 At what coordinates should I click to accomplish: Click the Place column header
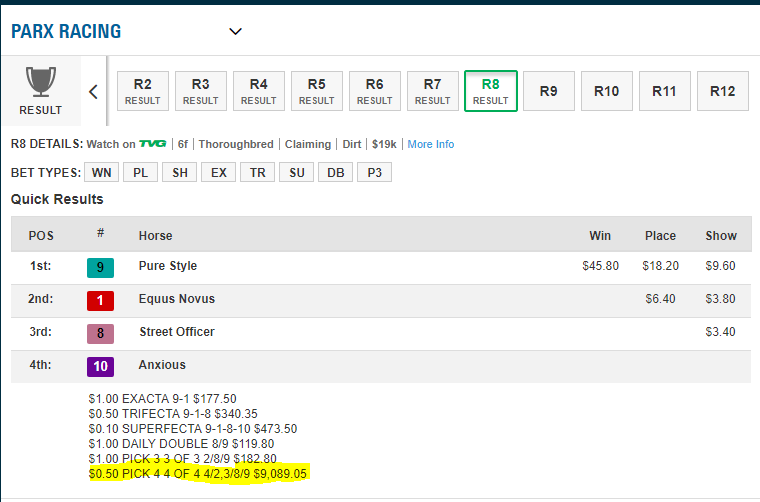coord(660,236)
